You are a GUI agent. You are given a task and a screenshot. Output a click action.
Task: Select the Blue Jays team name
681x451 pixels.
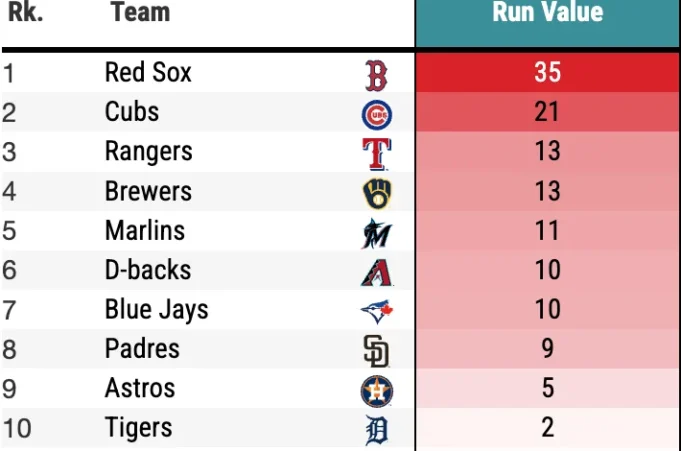coord(156,310)
